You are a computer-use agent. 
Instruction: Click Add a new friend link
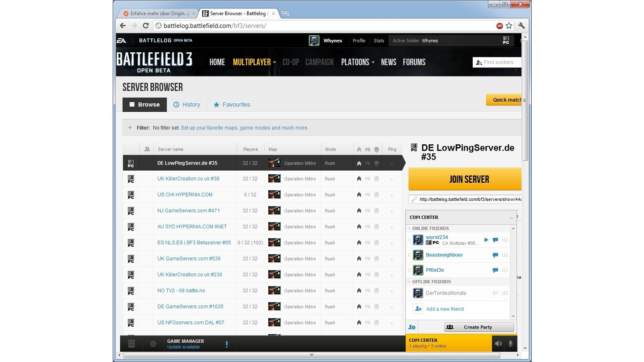[x=445, y=309]
